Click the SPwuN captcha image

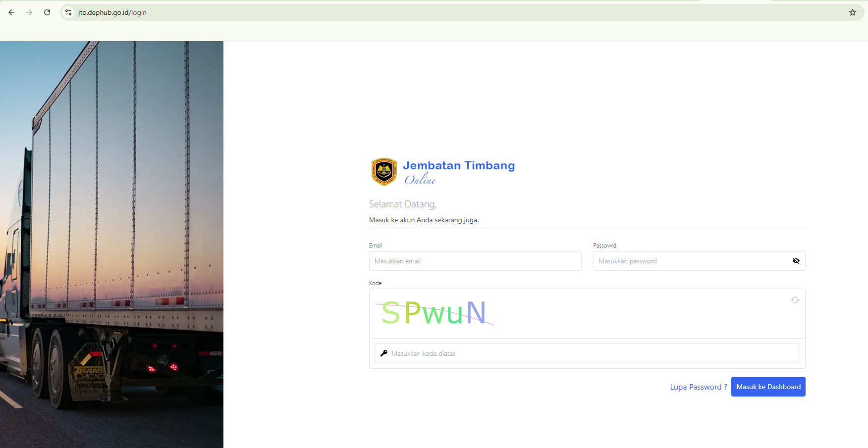tap(434, 312)
